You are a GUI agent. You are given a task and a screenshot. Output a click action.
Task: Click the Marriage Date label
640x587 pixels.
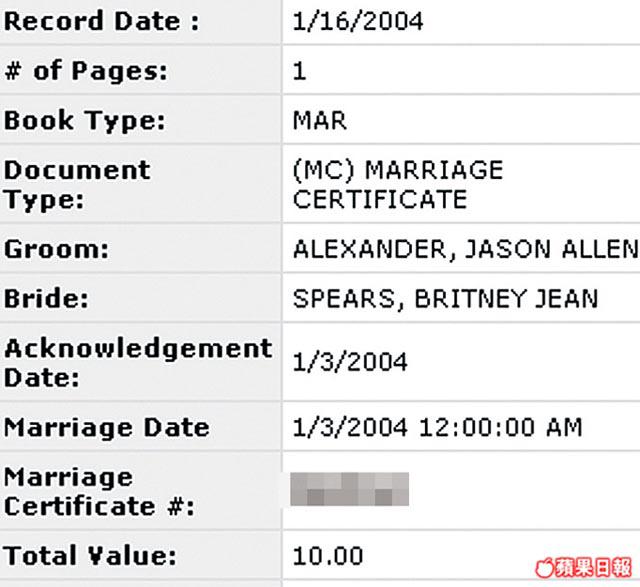(107, 428)
